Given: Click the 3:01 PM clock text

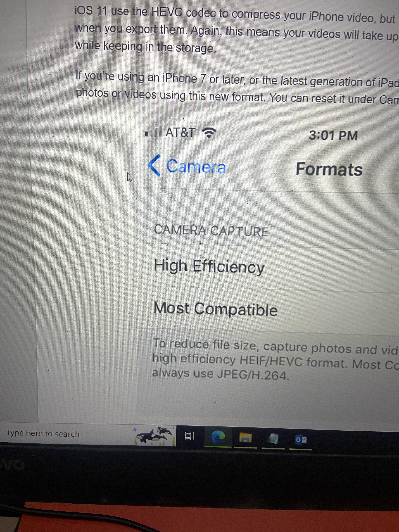Looking at the screenshot, I should coord(333,135).
